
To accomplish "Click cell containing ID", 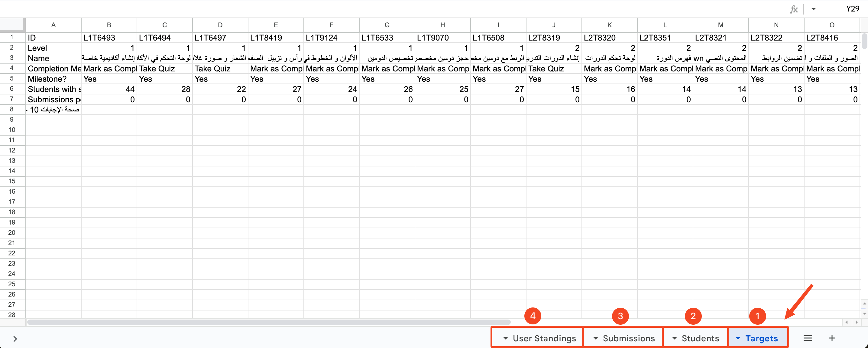I will tap(53, 38).
